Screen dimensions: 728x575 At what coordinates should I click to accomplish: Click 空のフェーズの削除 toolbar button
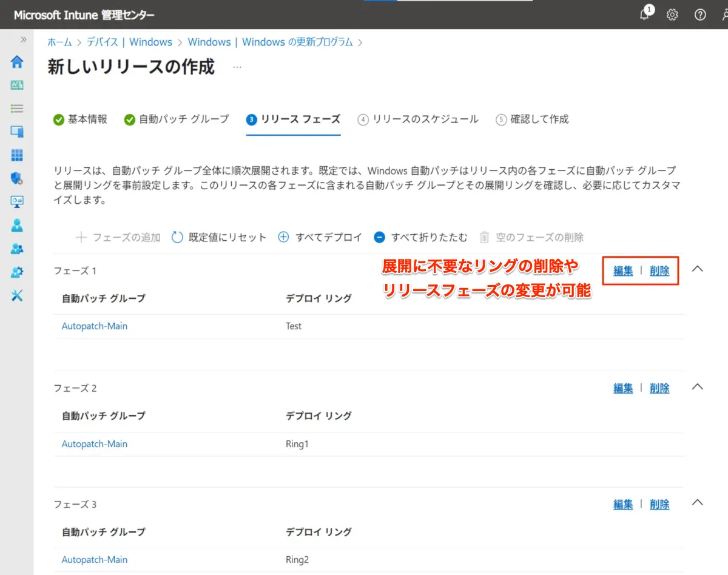pos(531,237)
